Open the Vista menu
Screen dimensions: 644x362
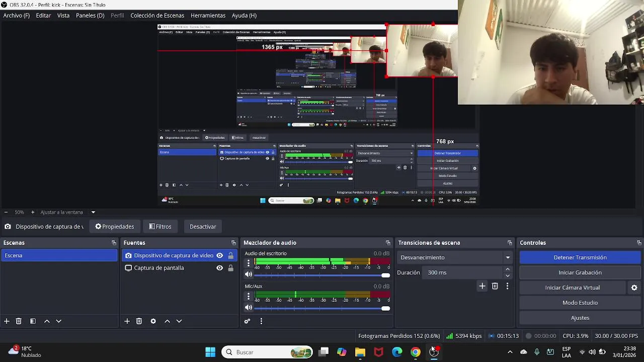[63, 16]
